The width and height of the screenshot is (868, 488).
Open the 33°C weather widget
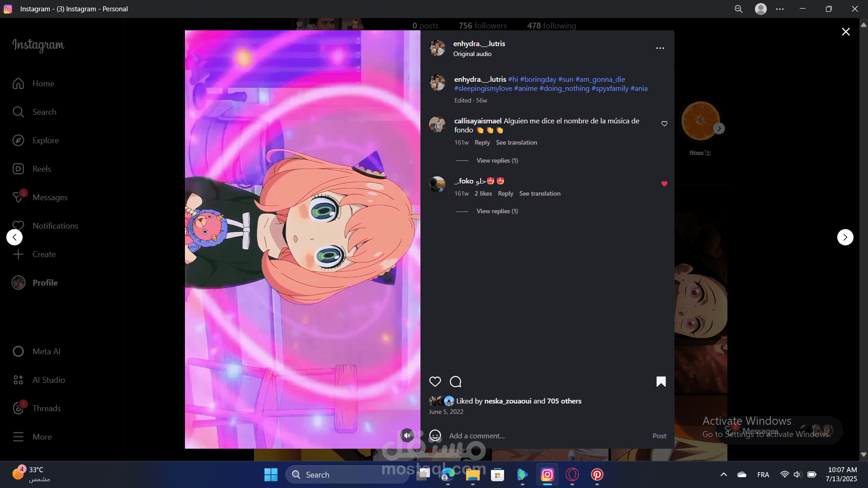click(31, 474)
